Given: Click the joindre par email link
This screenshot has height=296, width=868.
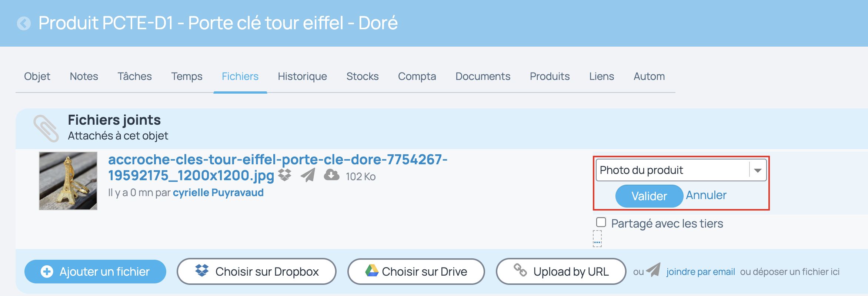Looking at the screenshot, I should point(701,272).
